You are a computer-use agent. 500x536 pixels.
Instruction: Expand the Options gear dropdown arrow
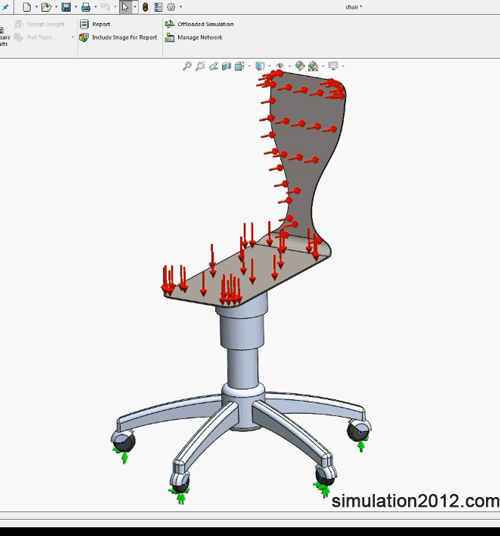[x=181, y=7]
